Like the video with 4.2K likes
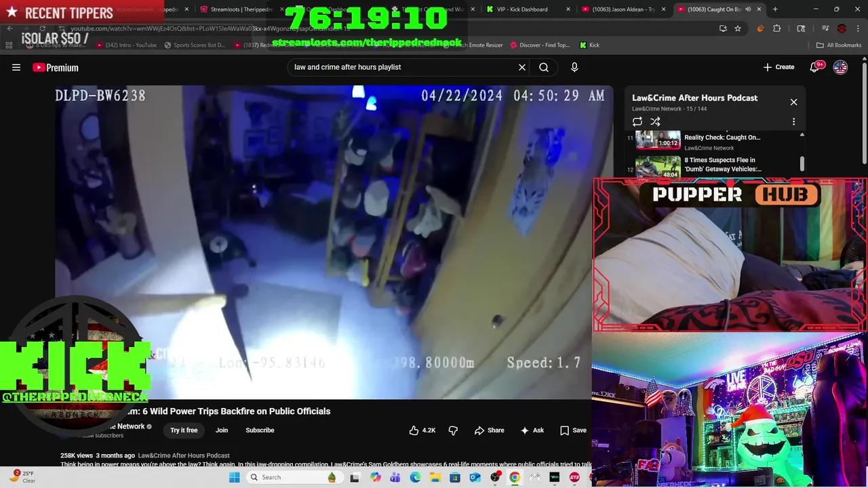Viewport: 868px width, 488px height. [x=422, y=430]
